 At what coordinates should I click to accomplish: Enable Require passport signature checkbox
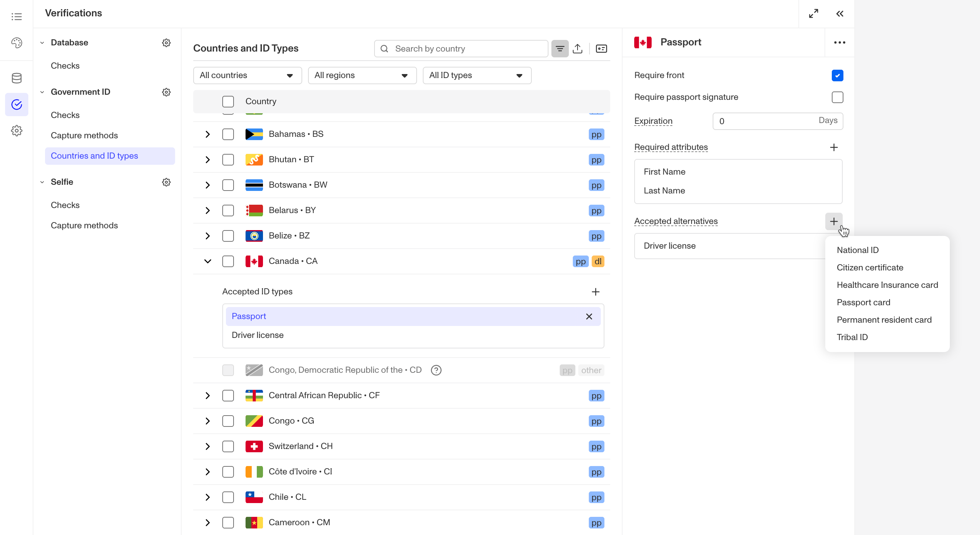[x=837, y=97]
